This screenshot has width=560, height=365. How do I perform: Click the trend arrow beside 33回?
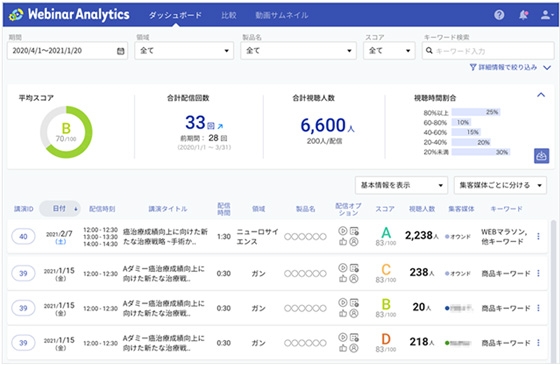[x=220, y=126]
